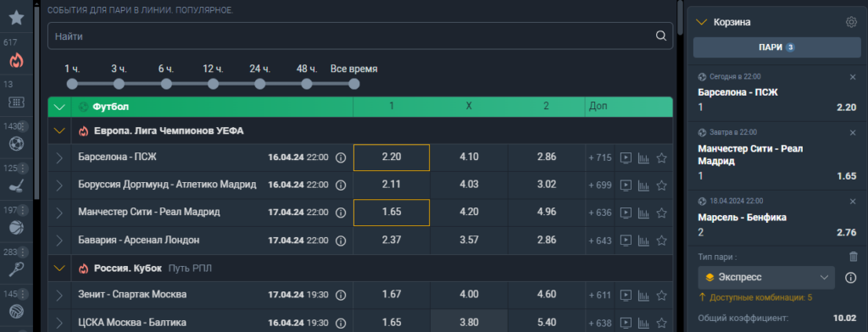Open +643 additional markets for Бавария
The width and height of the screenshot is (868, 332).
pos(600,241)
